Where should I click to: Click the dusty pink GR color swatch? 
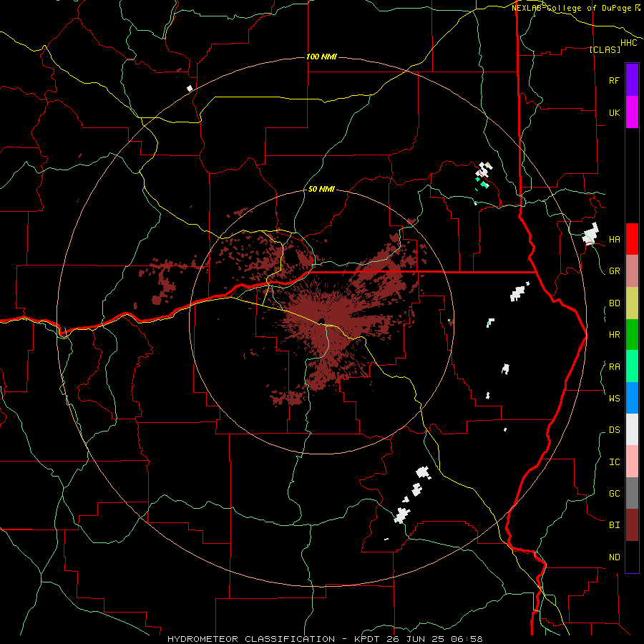632,271
